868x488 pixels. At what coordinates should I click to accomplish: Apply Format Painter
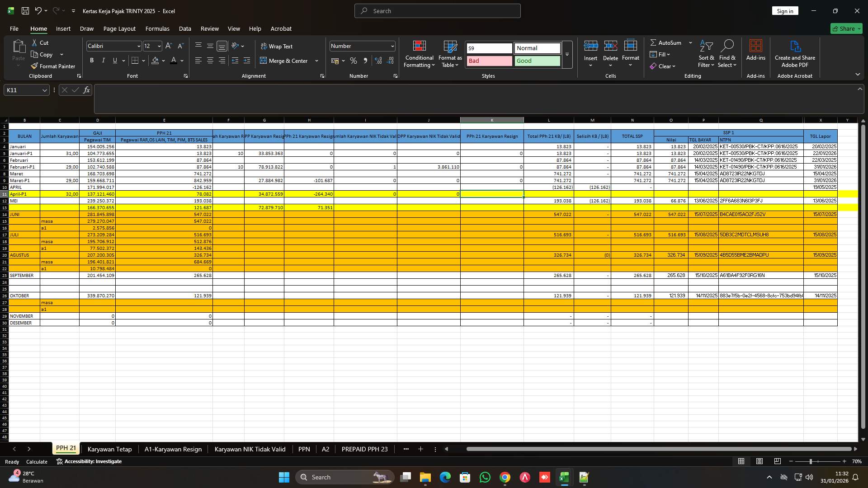[x=53, y=66]
